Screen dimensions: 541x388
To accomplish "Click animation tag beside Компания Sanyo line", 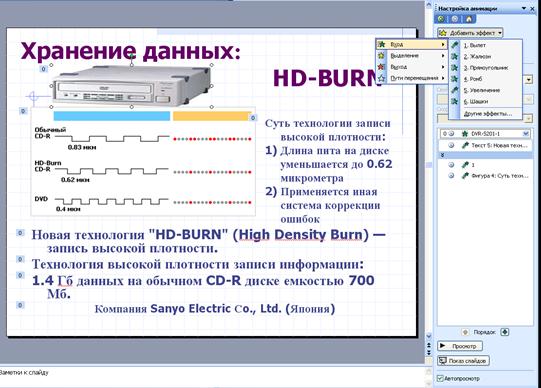I will 20,305.
